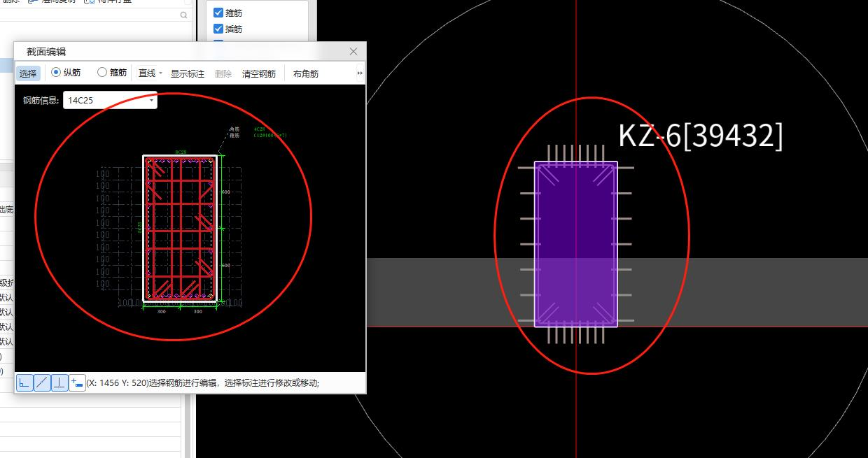This screenshot has width=868, height=458.
Task: Expand the toolbar overflow arrows in 截面编辑
Action: pyautogui.click(x=360, y=73)
